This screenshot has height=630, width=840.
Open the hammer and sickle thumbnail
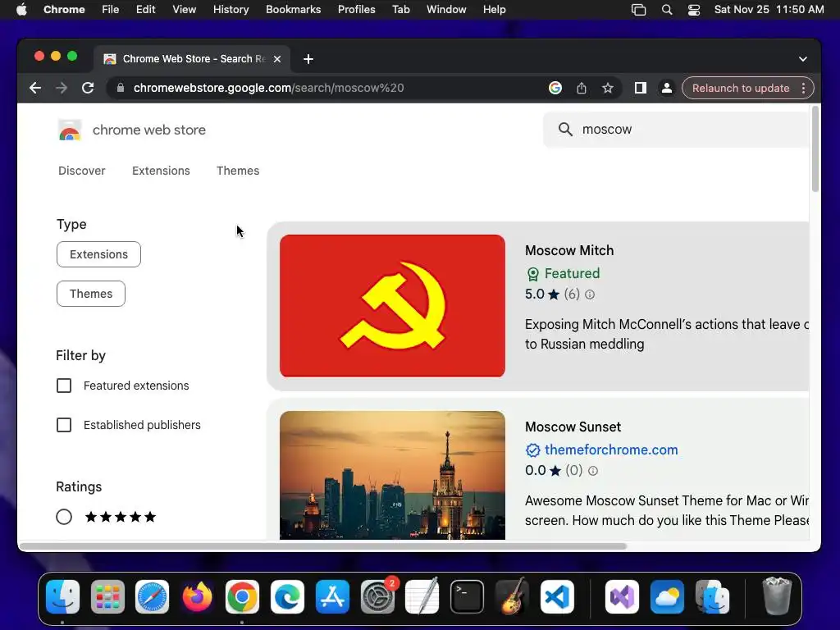click(x=392, y=306)
